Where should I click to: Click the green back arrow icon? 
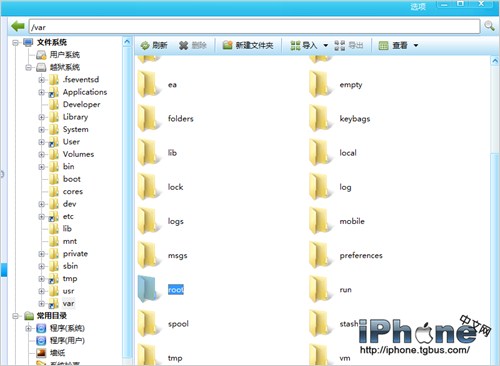(18, 26)
